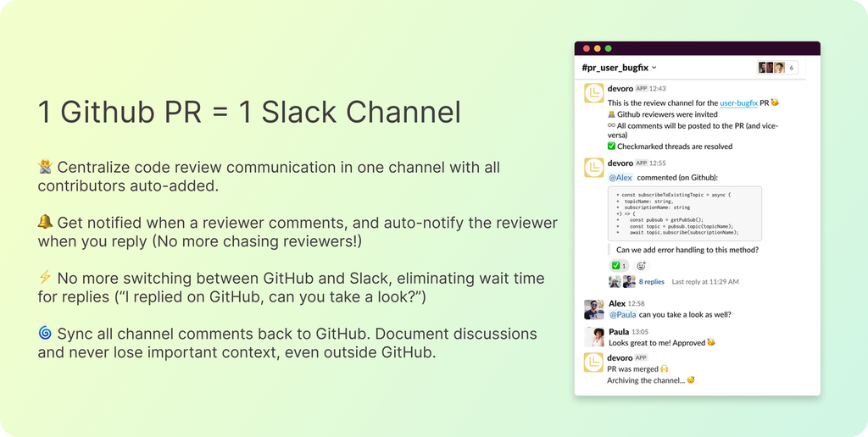This screenshot has width=868, height=437.
Task: Follow the user-bugfix PR link
Action: [x=738, y=102]
